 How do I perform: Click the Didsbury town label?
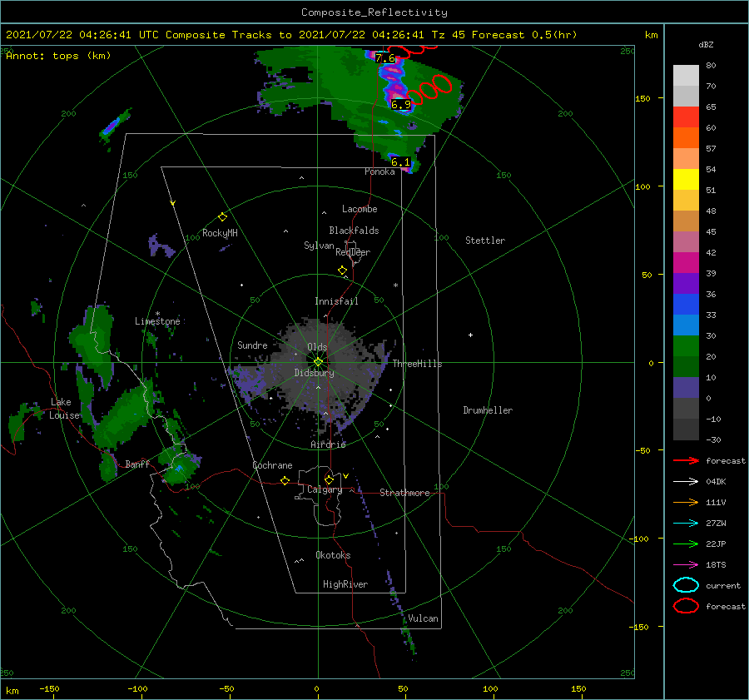pyautogui.click(x=314, y=373)
